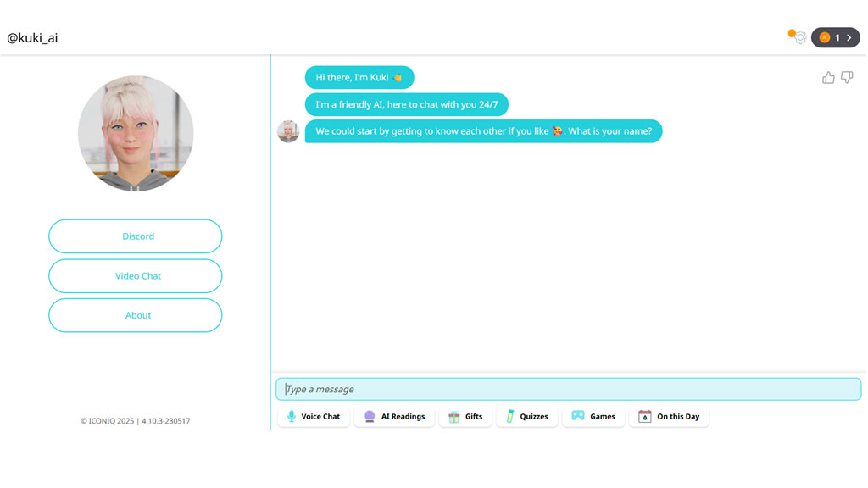This screenshot has height=488, width=868.
Task: Click Kuki's large profile picture
Action: pyautogui.click(x=136, y=133)
